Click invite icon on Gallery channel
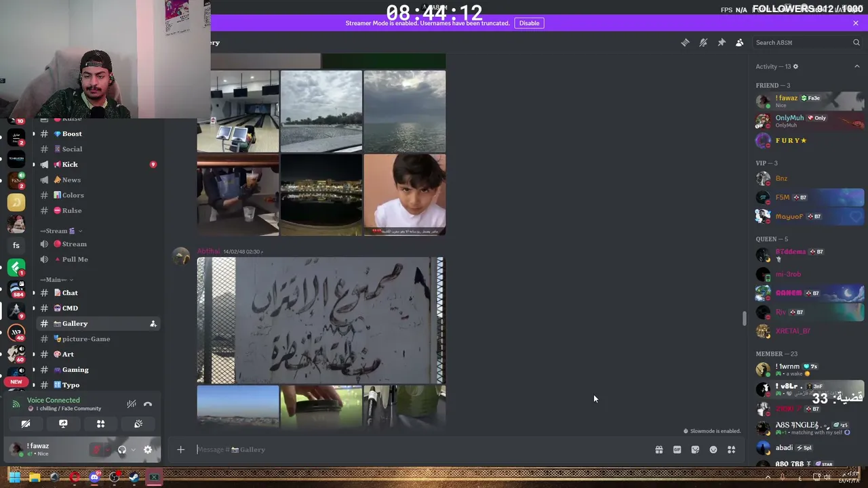The width and height of the screenshot is (868, 488). point(153,324)
